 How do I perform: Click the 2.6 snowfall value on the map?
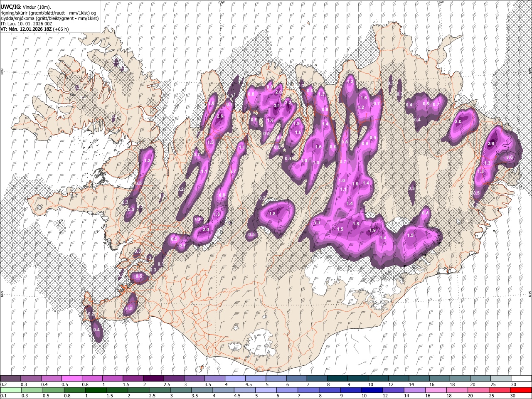(x=220, y=116)
